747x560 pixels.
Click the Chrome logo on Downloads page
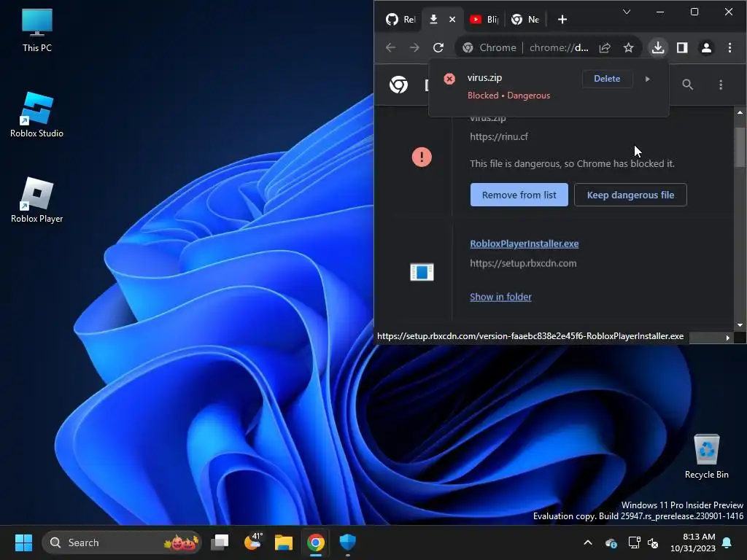point(398,85)
